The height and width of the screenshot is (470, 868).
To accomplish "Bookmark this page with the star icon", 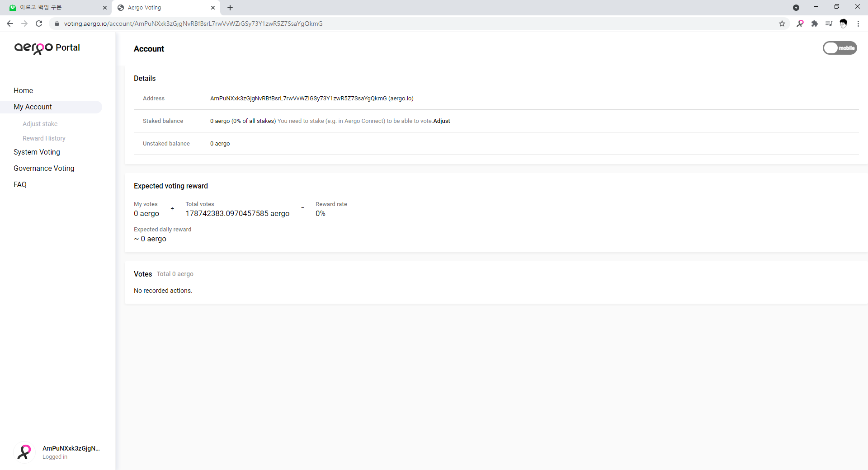I will tap(782, 23).
